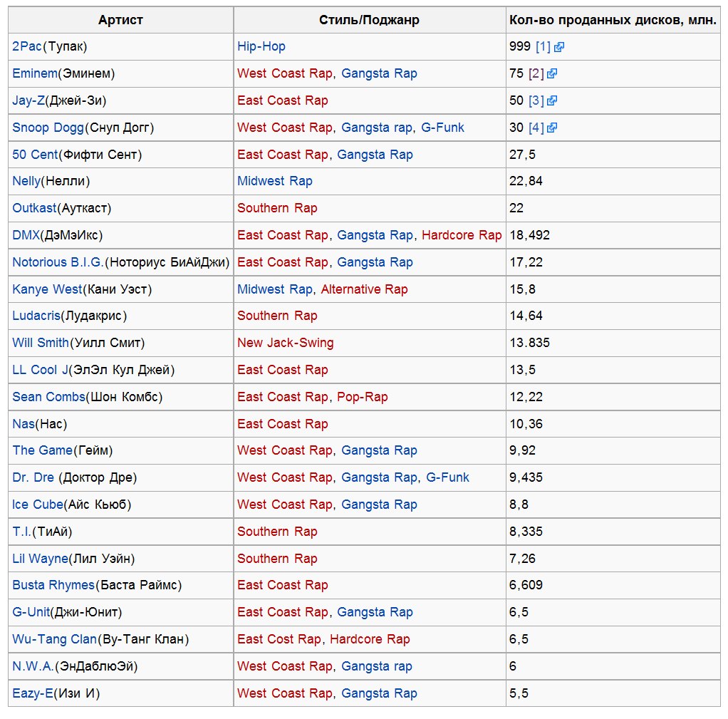
Task: Click the Стиль/Поджанр column header
Action: pos(369,20)
